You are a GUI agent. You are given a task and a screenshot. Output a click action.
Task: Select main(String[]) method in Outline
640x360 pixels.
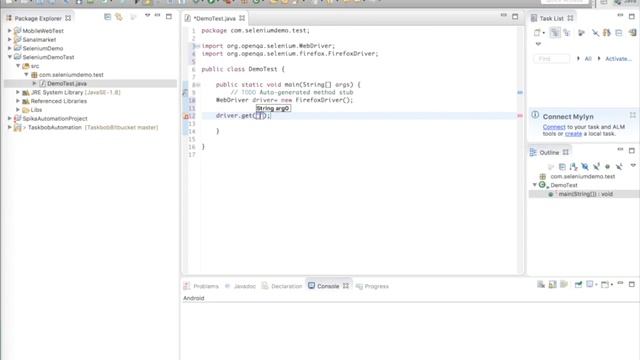point(585,194)
